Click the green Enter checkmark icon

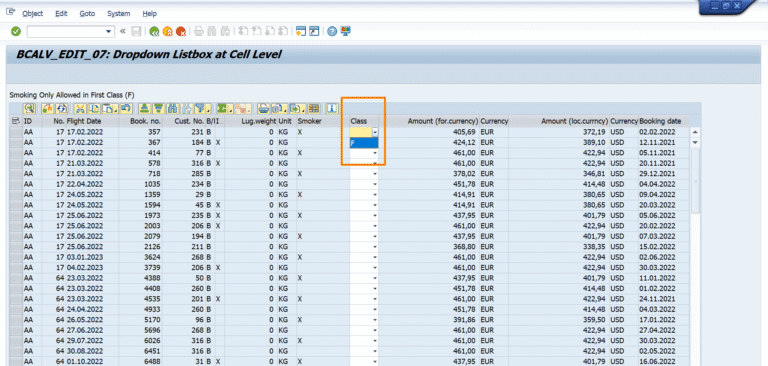16,31
